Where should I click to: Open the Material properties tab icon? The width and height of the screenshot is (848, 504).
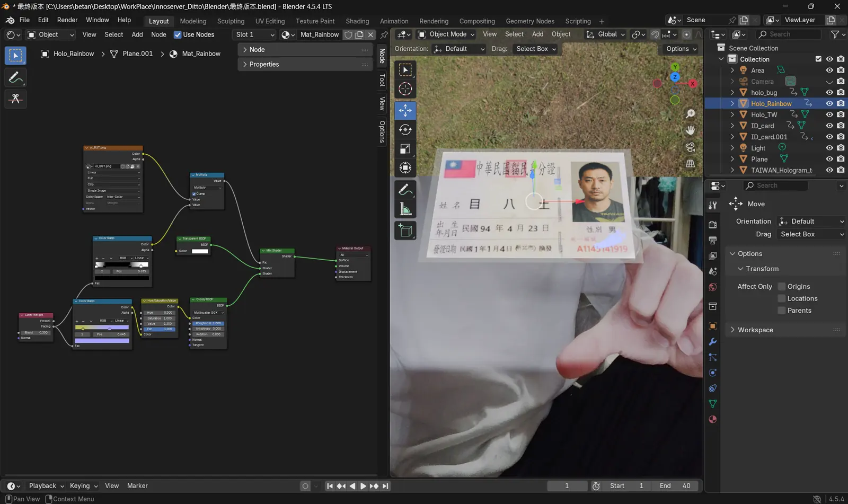[x=713, y=419]
